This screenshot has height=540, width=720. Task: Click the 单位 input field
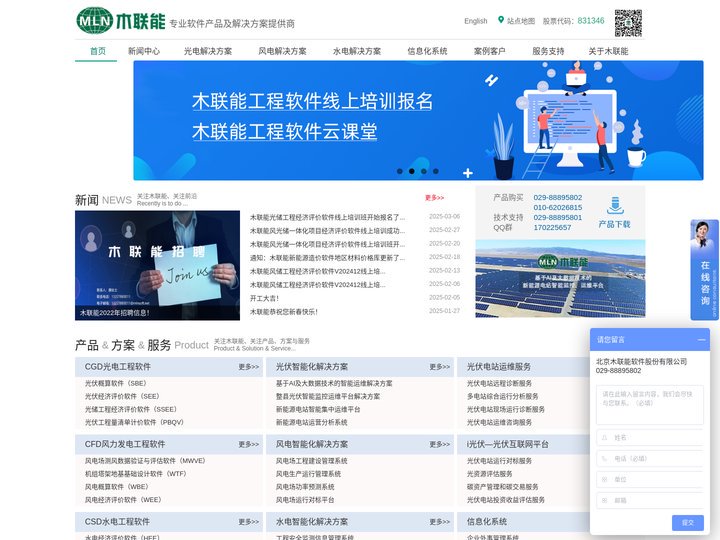pyautogui.click(x=650, y=479)
